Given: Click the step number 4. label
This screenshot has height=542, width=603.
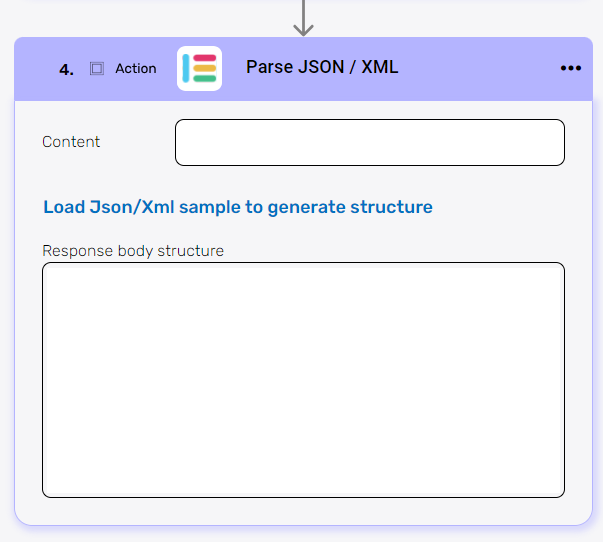Looking at the screenshot, I should pos(67,69).
